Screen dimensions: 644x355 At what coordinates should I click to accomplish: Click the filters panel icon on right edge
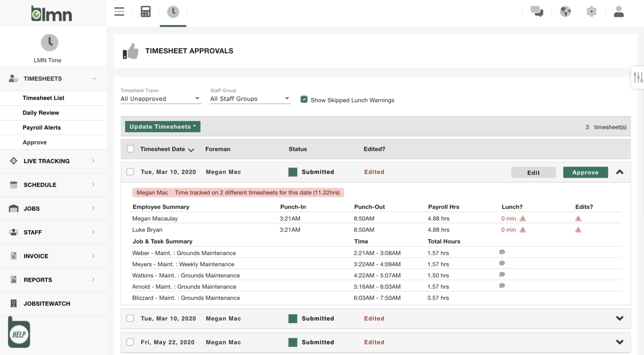point(638,77)
